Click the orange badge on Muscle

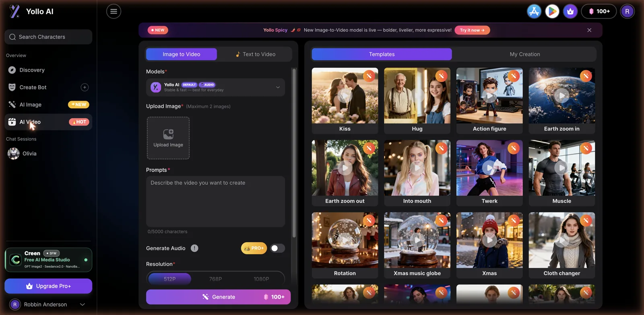(x=586, y=148)
